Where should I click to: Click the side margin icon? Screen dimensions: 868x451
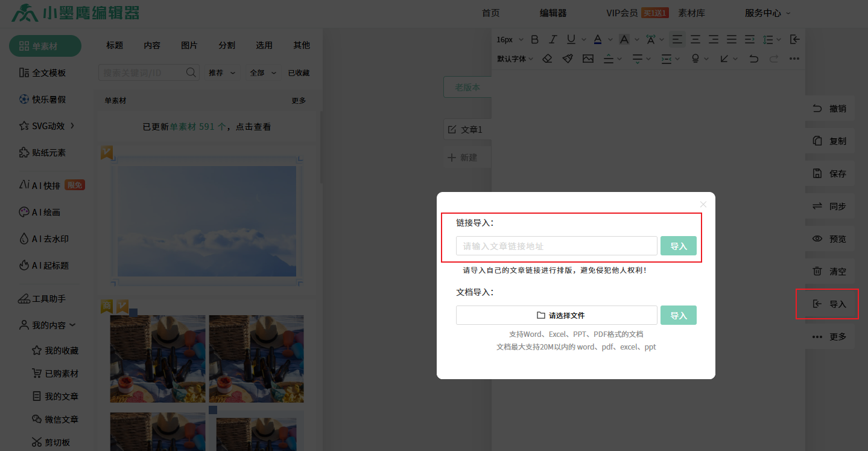click(x=667, y=59)
